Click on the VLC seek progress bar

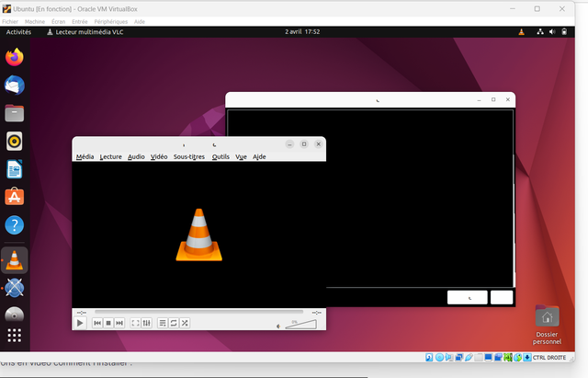pos(198,312)
